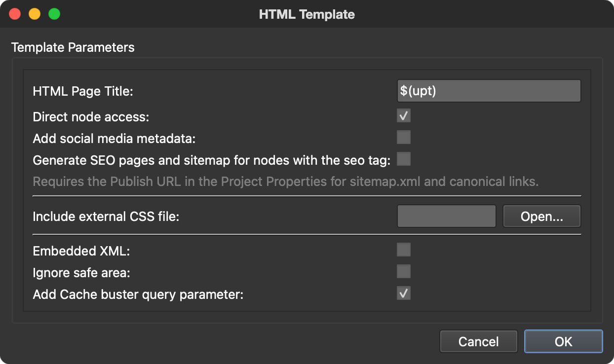Viewport: 614px width, 364px height.
Task: Focus the external CSS file path field
Action: click(x=447, y=217)
